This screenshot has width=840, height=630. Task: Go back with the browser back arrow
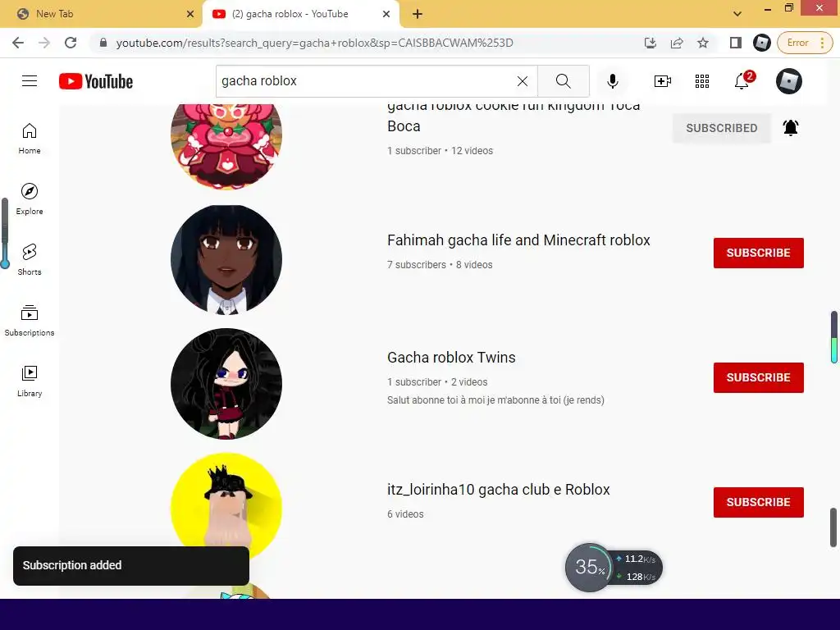pyautogui.click(x=18, y=43)
